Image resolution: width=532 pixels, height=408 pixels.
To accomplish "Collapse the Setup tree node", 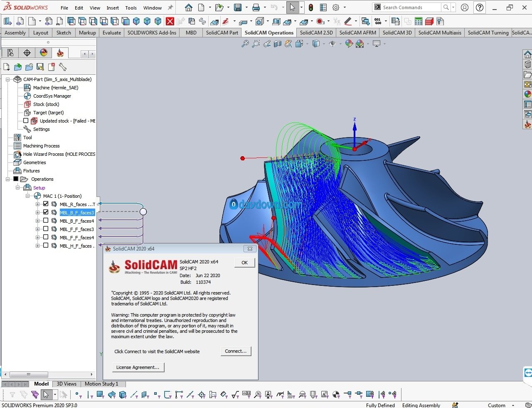I will 17,188.
